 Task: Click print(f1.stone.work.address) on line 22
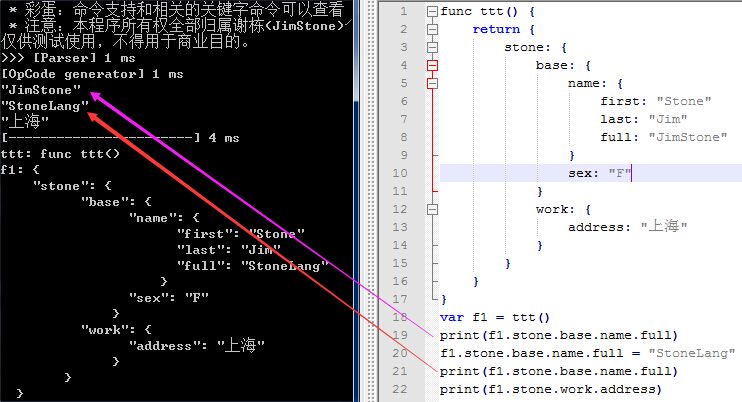[550, 389]
